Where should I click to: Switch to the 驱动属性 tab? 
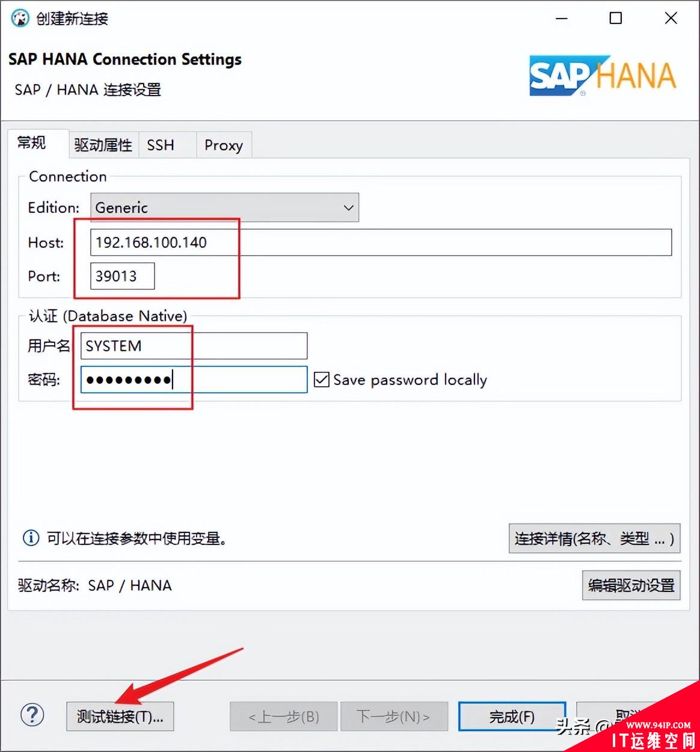click(x=103, y=145)
